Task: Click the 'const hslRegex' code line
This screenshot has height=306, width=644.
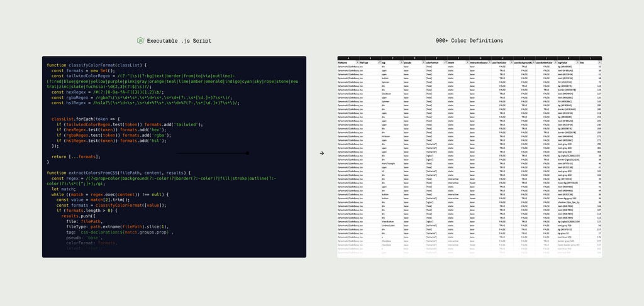Action: 145,103
